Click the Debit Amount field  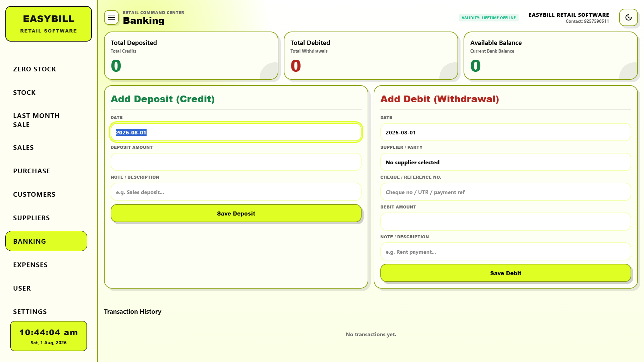[x=506, y=222]
